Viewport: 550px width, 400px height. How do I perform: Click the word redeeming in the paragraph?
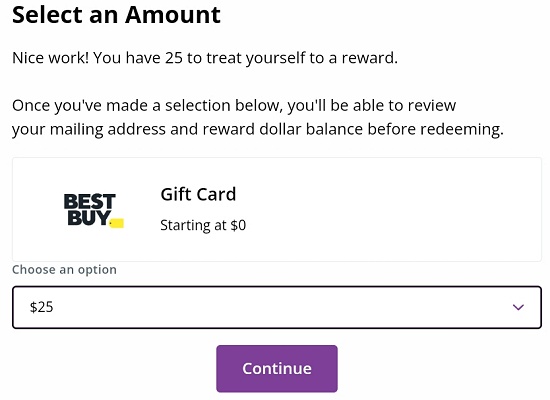click(462, 129)
